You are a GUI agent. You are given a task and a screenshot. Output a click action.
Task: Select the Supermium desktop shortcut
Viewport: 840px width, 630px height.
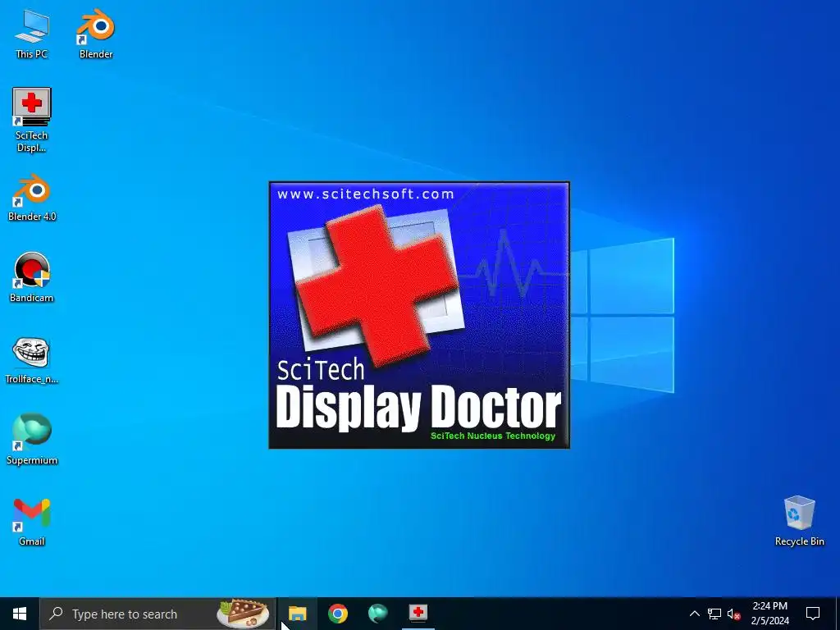pyautogui.click(x=32, y=440)
